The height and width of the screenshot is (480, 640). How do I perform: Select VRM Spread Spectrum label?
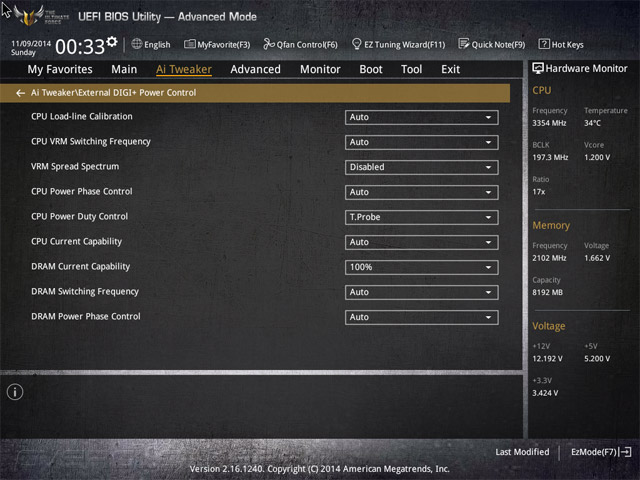(x=75, y=167)
